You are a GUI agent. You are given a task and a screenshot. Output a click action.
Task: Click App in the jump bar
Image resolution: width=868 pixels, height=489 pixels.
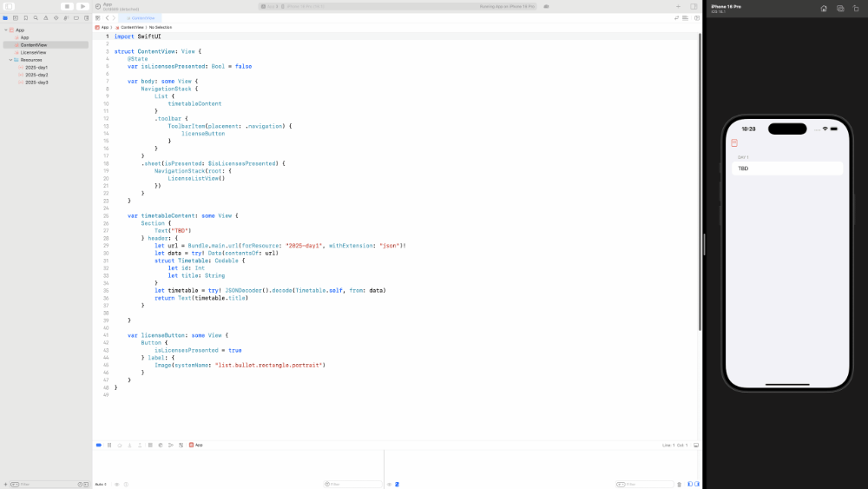[x=102, y=27]
